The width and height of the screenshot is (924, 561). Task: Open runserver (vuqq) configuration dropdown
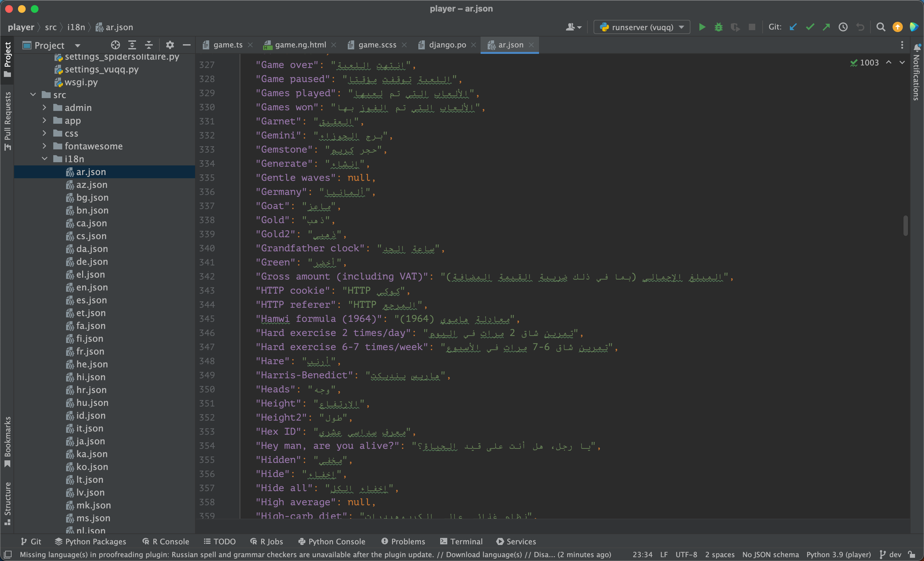pyautogui.click(x=642, y=27)
